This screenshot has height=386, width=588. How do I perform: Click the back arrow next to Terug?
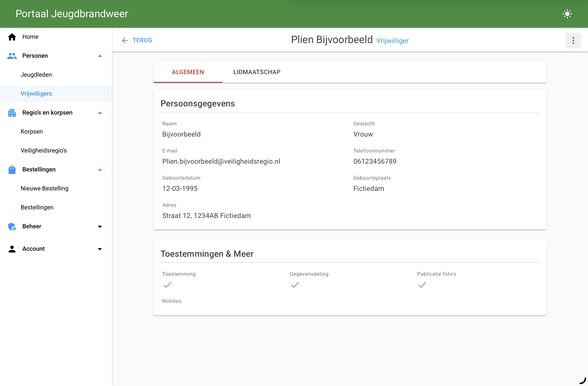pyautogui.click(x=125, y=40)
